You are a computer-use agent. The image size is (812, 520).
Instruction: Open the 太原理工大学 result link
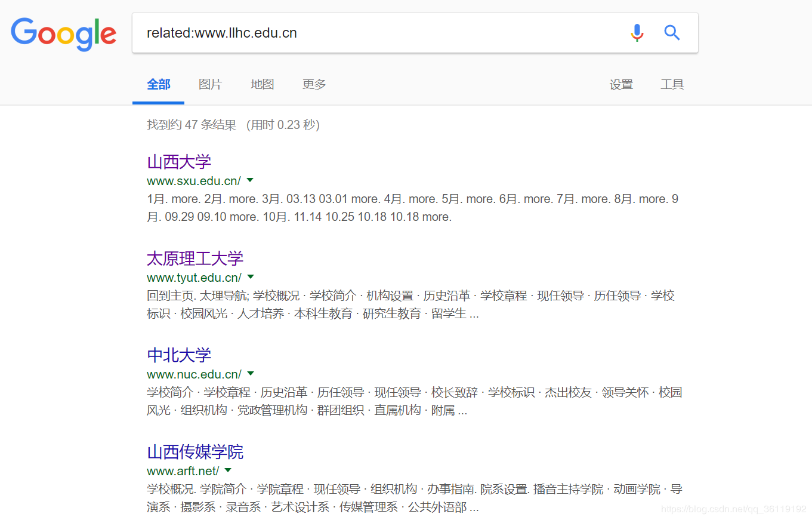pyautogui.click(x=195, y=259)
